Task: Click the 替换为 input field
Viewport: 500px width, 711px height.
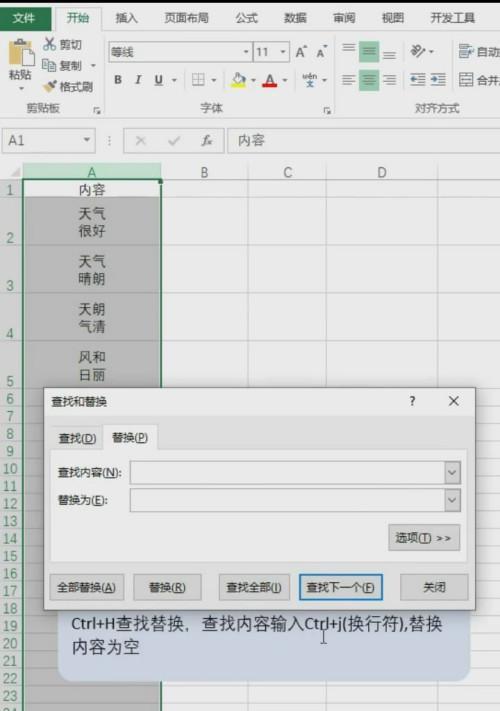Action: tap(287, 500)
